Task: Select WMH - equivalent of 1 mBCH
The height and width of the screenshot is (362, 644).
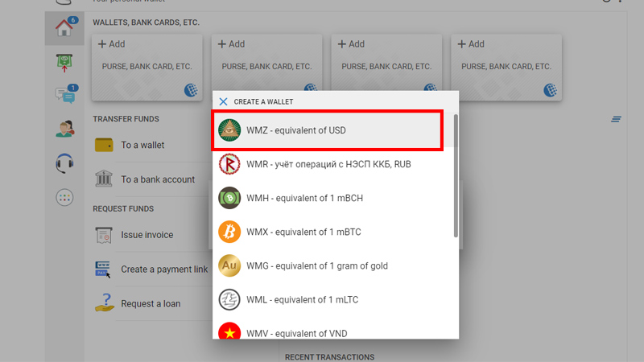Action: pos(332,198)
